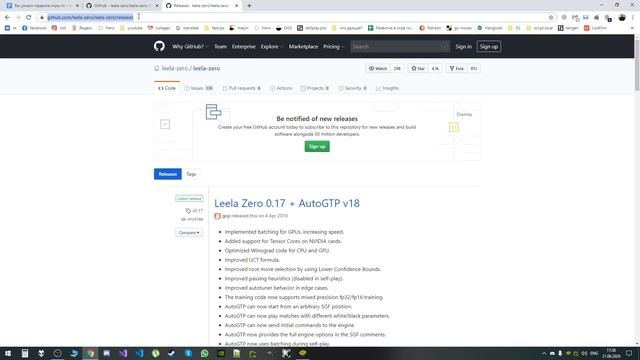Expand the Compare dropdown
640x360 pixels.
click(x=189, y=232)
